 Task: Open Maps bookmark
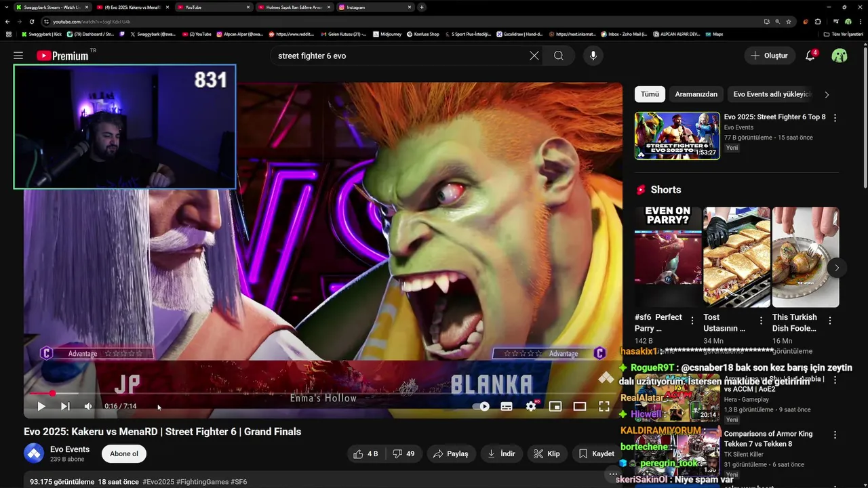coord(714,34)
